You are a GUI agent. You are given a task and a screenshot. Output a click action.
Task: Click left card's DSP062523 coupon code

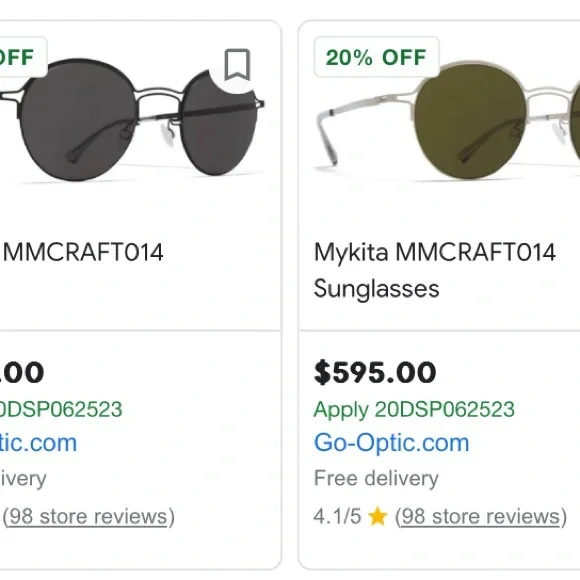click(61, 409)
